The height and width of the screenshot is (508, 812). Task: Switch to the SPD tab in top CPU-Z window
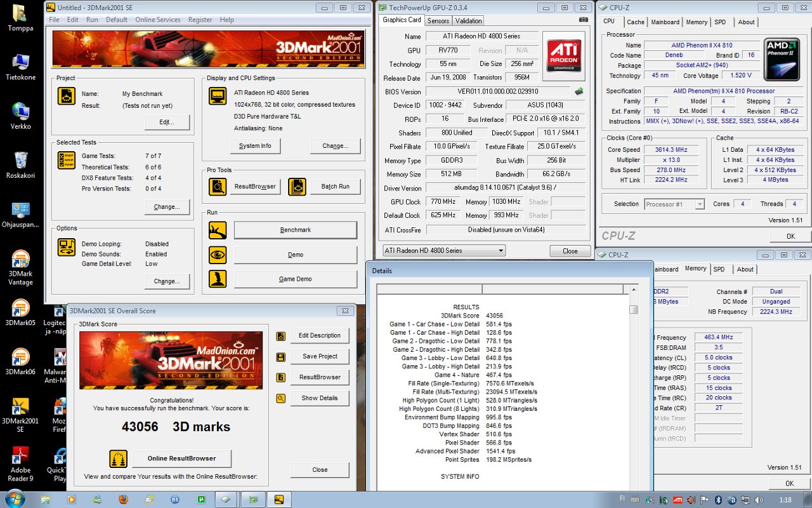[x=720, y=22]
